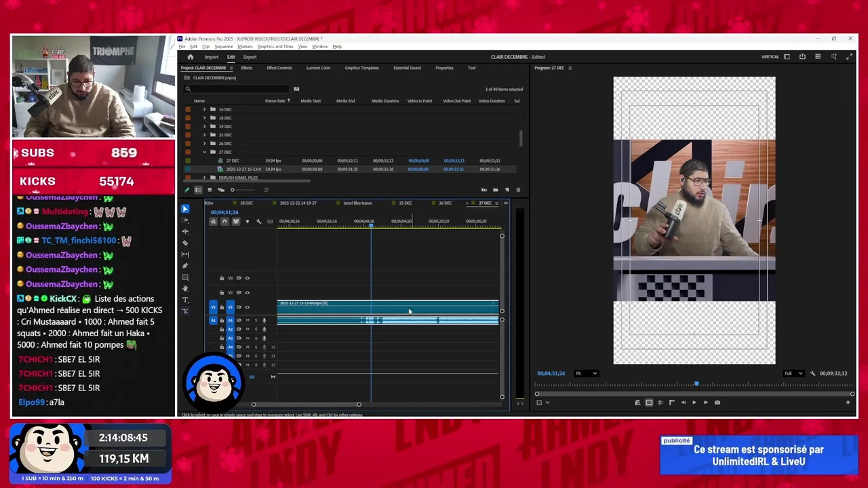Select the Pen tool

[x=185, y=266]
